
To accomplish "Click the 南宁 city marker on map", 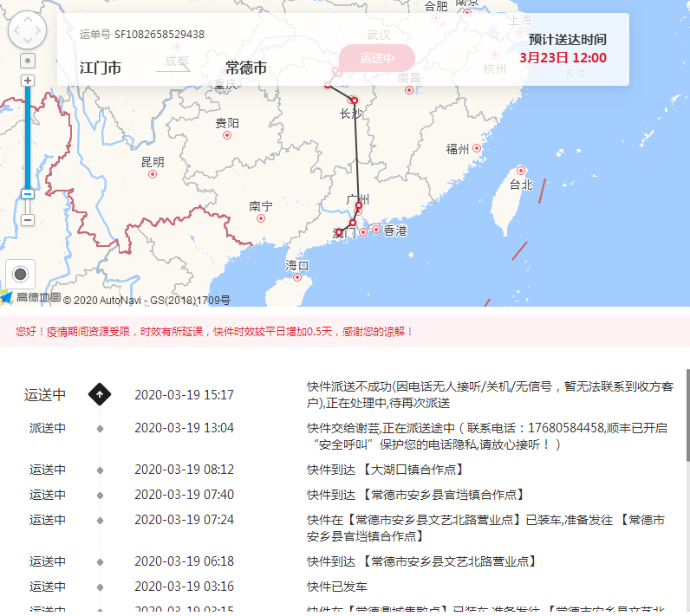I will 261,218.
